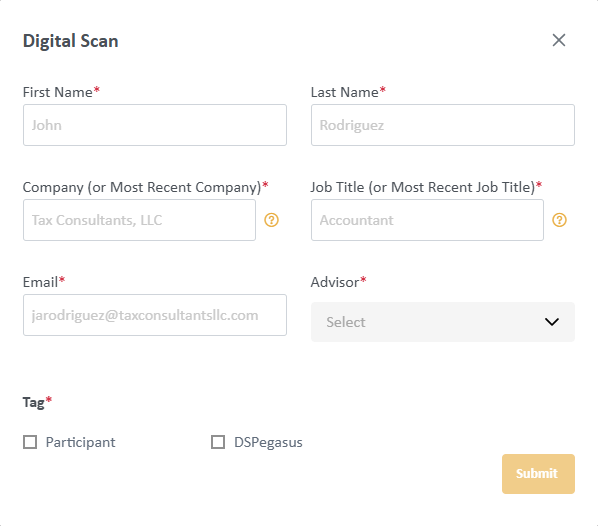Check the Participant tag checkbox
The width and height of the screenshot is (598, 526).
click(30, 442)
